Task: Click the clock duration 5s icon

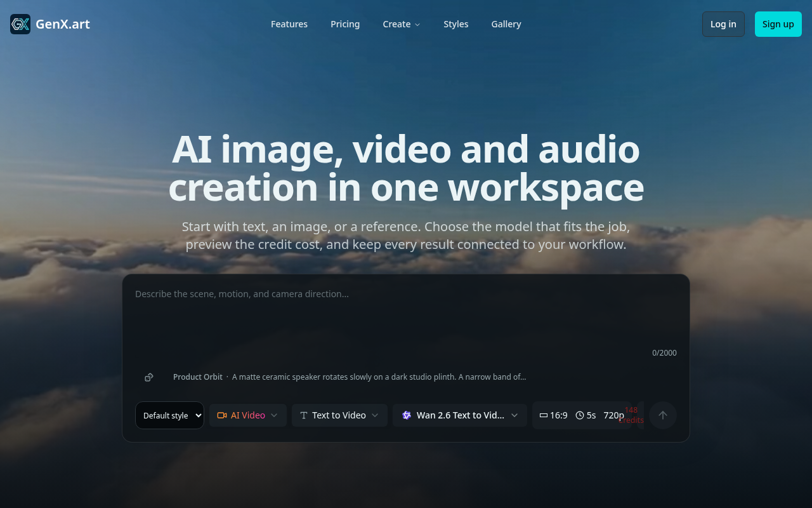Action: (580, 415)
